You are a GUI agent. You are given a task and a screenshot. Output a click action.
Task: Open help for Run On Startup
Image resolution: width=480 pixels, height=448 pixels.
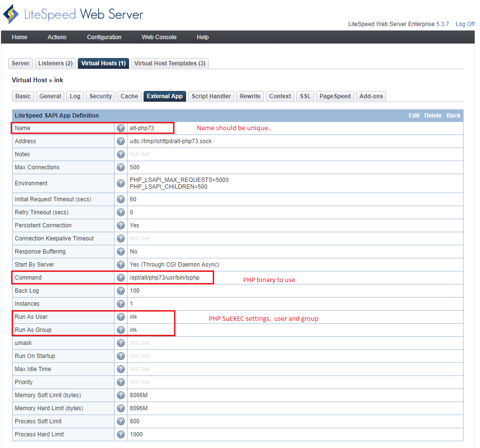point(121,356)
